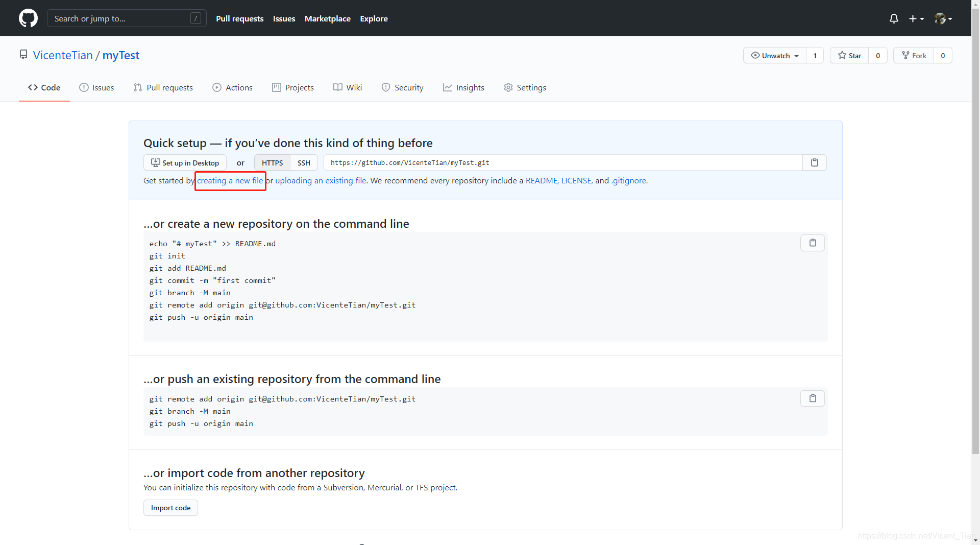
Task: Open the Projects tab
Action: 293,87
